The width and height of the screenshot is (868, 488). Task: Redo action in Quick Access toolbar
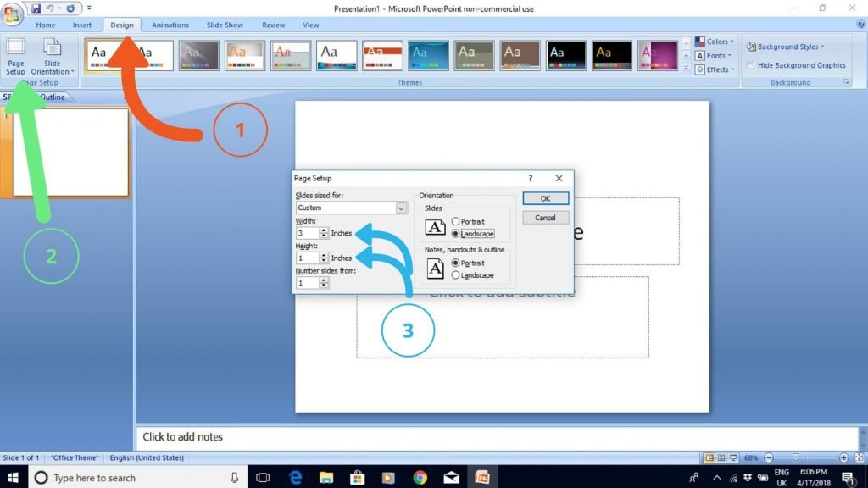(x=70, y=8)
